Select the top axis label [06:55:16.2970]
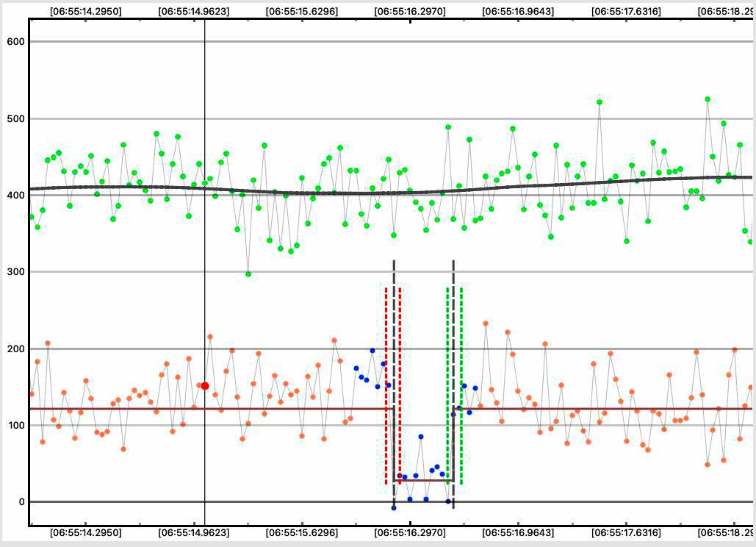 click(x=410, y=11)
